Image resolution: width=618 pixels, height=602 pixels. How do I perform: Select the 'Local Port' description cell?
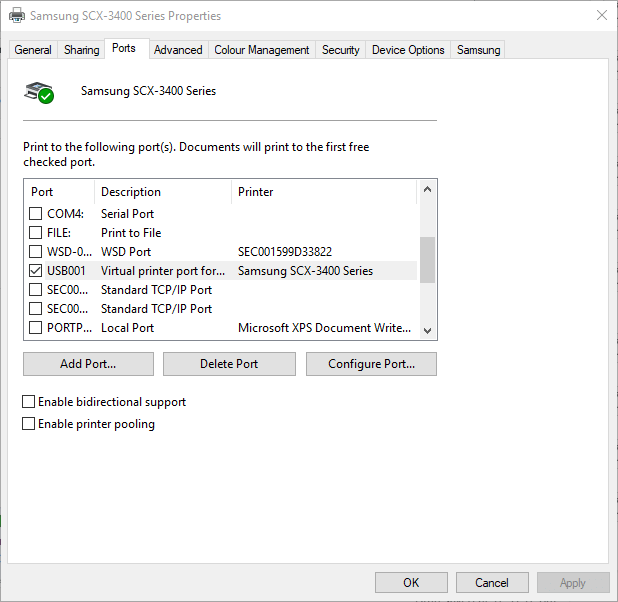[127, 328]
